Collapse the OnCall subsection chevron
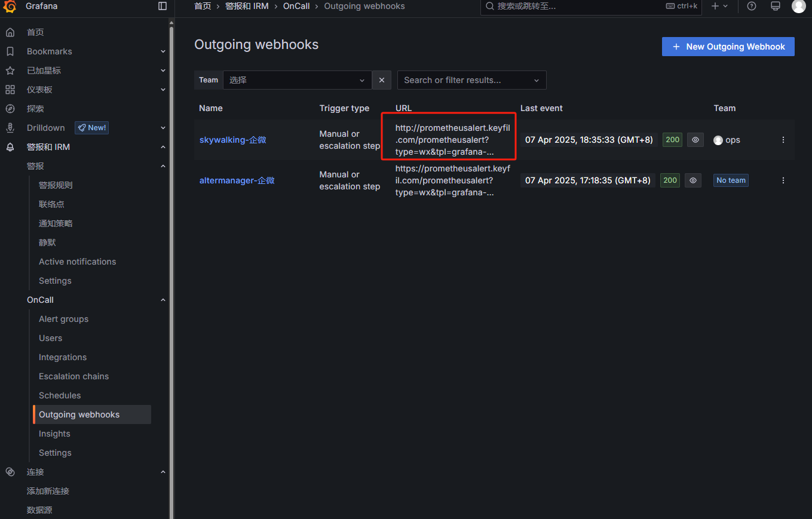 pyautogui.click(x=163, y=300)
